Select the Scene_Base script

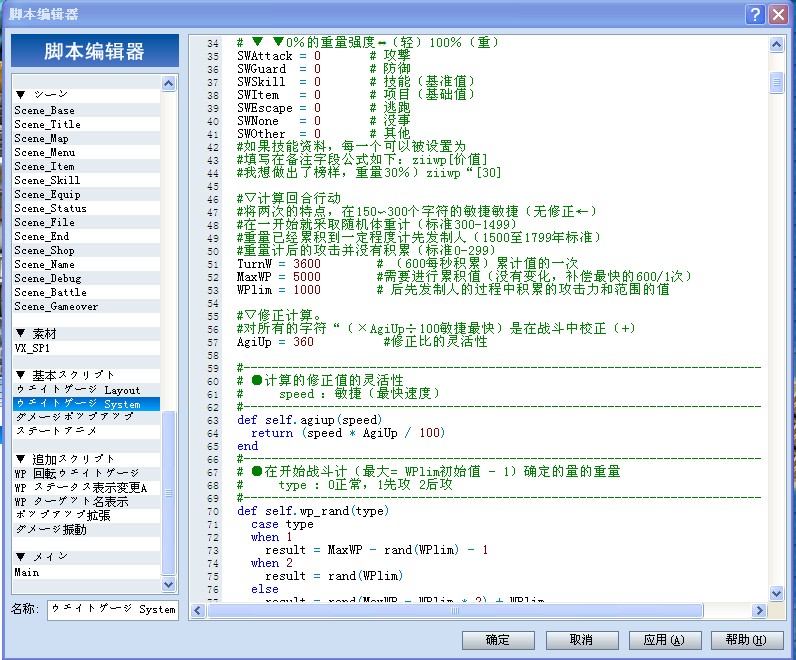pyautogui.click(x=87, y=110)
